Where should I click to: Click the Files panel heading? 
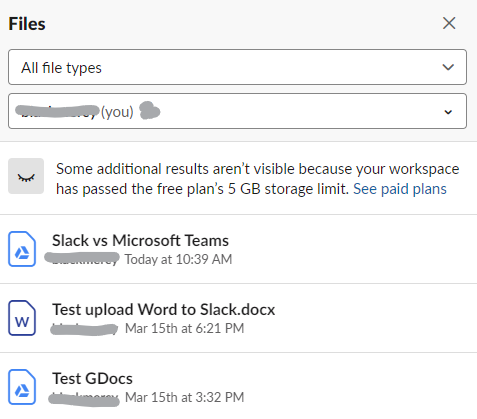coord(27,24)
